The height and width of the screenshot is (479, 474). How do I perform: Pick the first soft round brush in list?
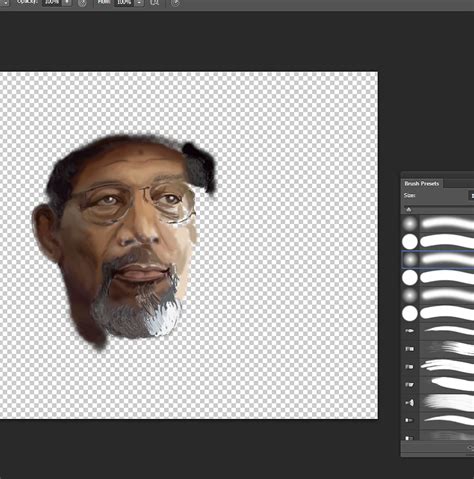pos(438,224)
